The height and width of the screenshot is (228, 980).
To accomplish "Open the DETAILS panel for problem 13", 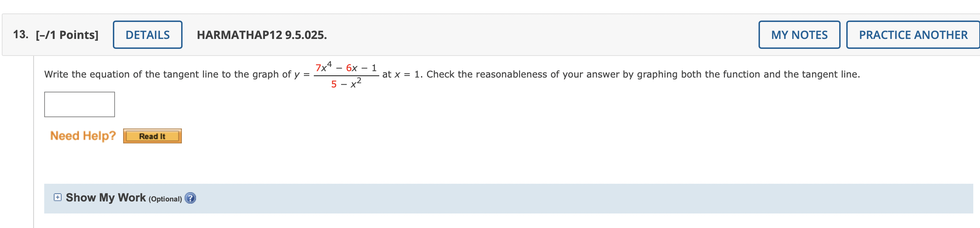I will 147,35.
